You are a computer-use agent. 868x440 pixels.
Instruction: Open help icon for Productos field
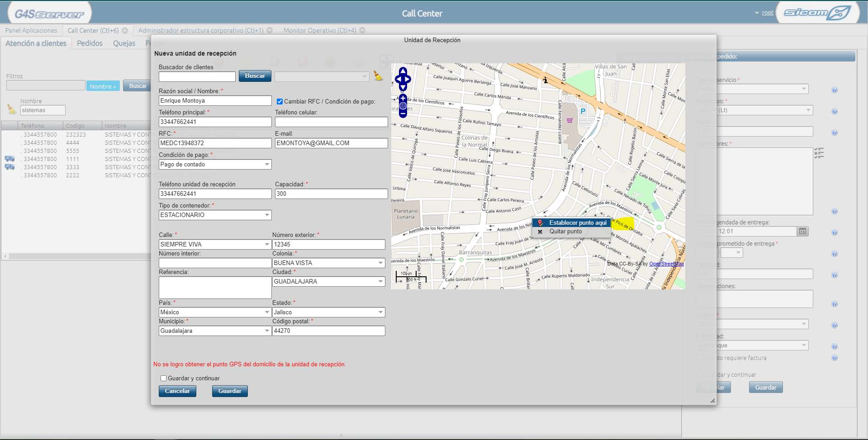[x=835, y=111]
